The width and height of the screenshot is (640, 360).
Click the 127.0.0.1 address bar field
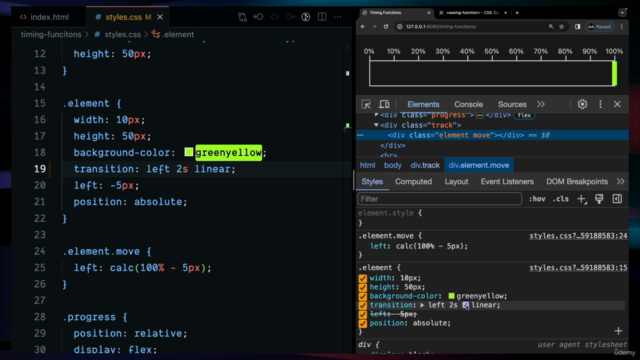click(x=469, y=27)
